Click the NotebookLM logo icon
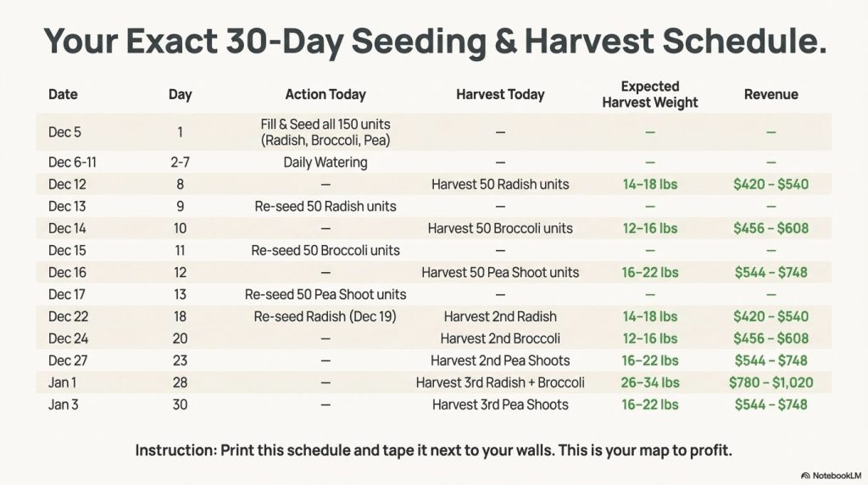Screen dimensions: 868x485 pyautogui.click(x=805, y=475)
